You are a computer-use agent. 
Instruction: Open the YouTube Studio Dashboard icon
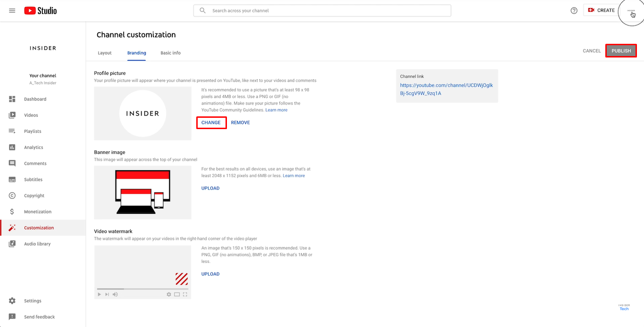12,99
